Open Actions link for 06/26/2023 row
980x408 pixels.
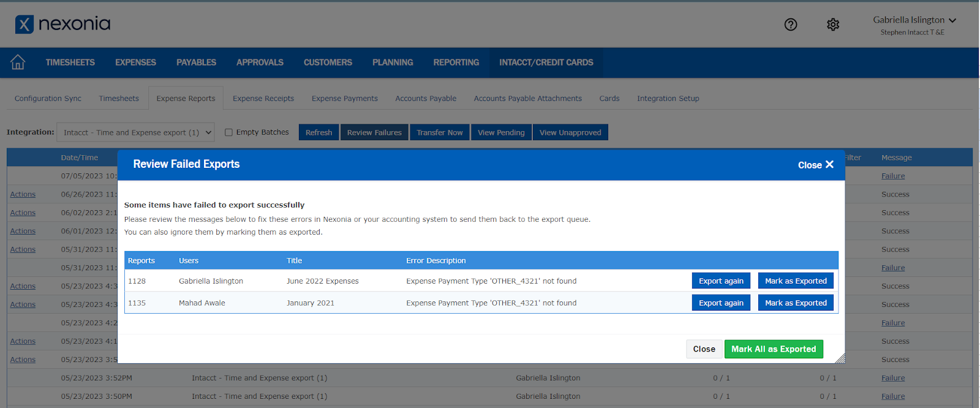pos(23,194)
